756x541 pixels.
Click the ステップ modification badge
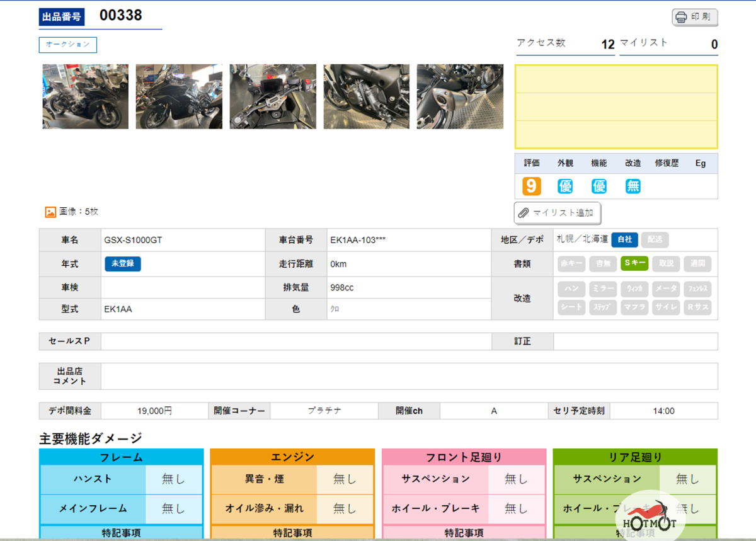(x=603, y=307)
